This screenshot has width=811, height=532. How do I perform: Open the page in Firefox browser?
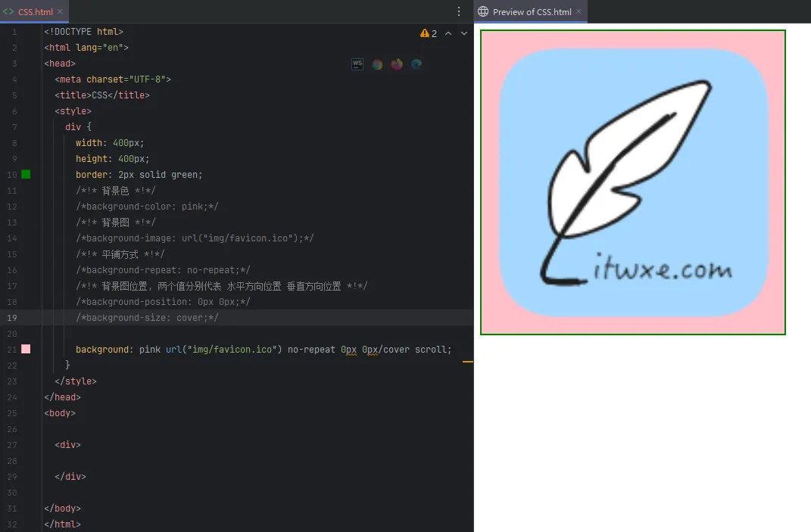397,64
